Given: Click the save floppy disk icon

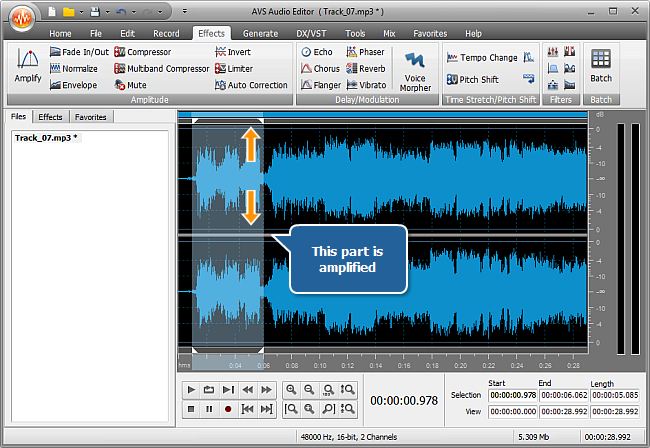Looking at the screenshot, I should tap(95, 12).
